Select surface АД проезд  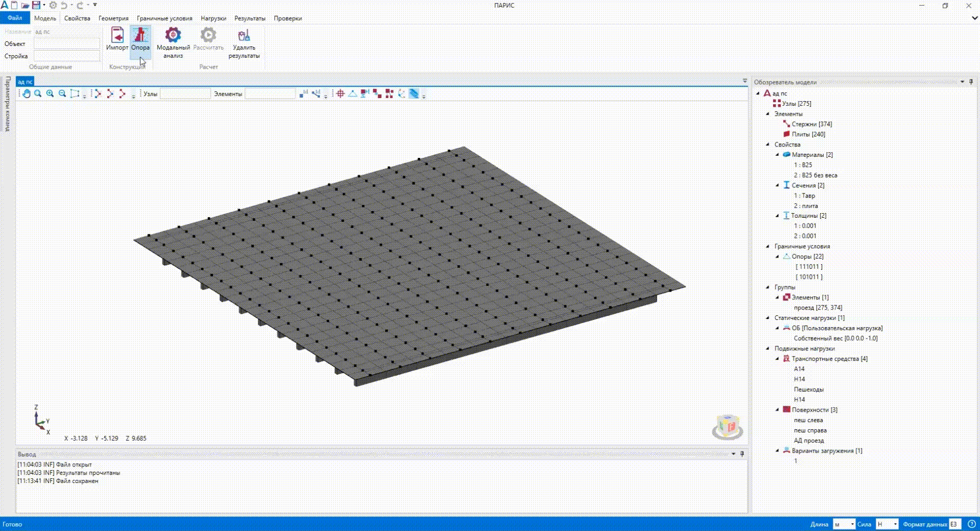point(809,441)
